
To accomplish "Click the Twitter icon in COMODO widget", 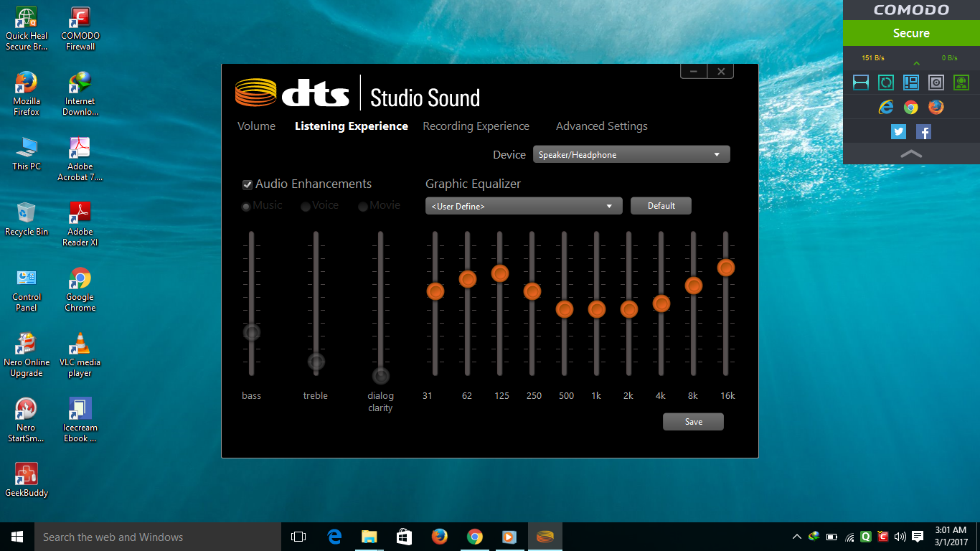I will coord(898,132).
